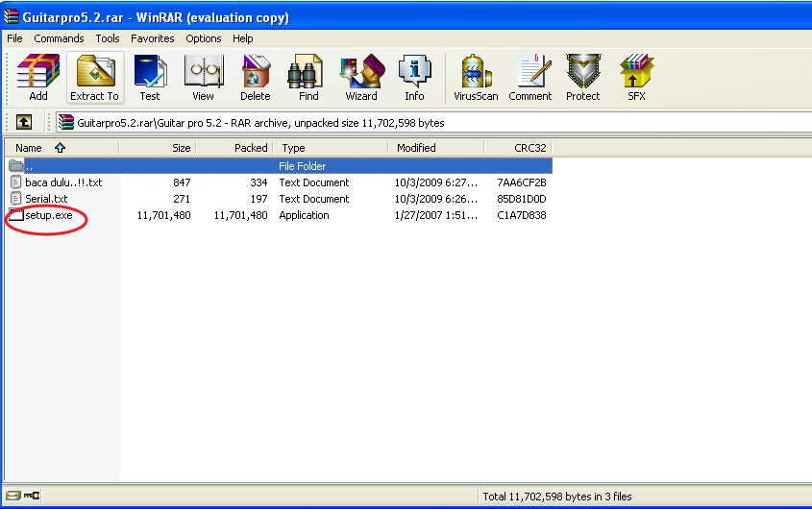Screen dimensions: 812x509
Task: Run the Test archive tool
Action: pyautogui.click(x=150, y=77)
